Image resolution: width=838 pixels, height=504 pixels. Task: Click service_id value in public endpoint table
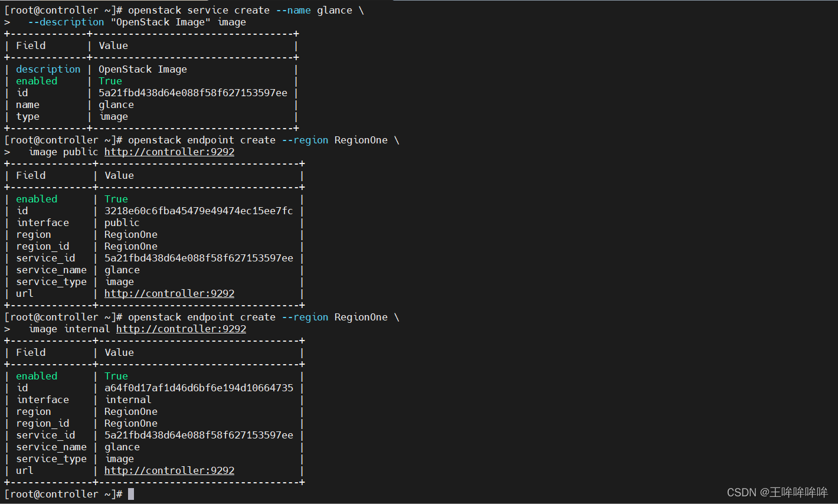click(x=199, y=258)
